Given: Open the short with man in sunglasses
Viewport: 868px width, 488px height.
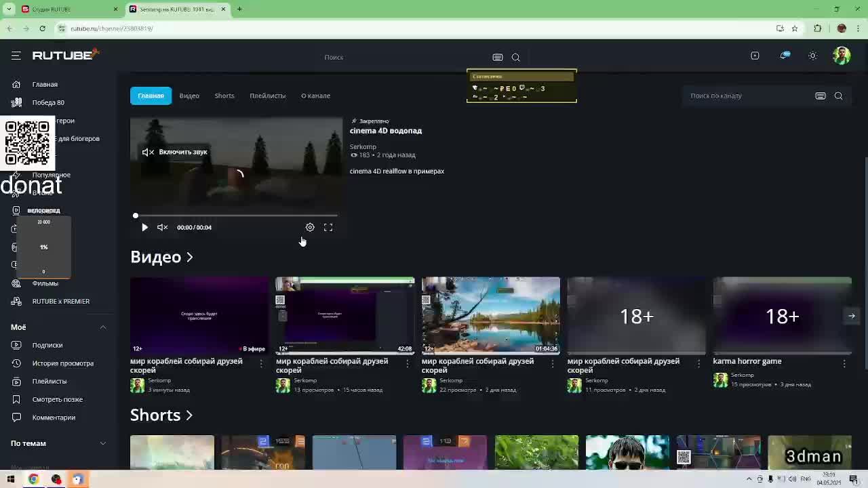Looking at the screenshot, I should click(627, 453).
